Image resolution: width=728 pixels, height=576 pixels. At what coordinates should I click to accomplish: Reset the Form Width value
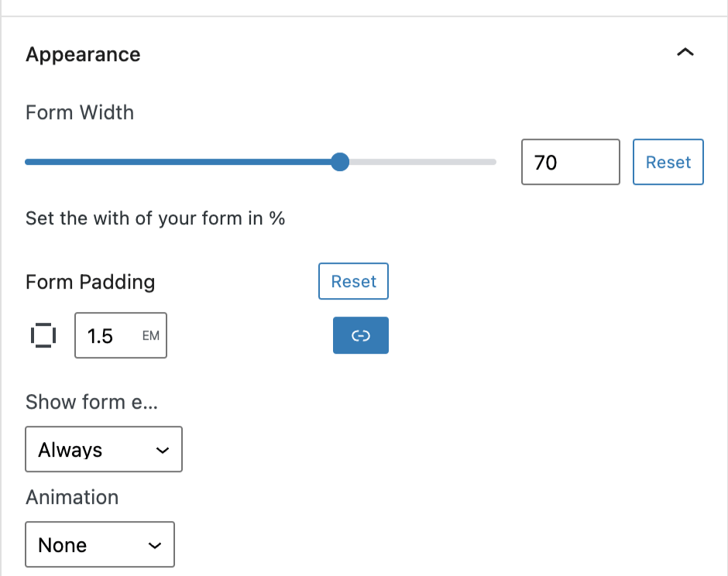(x=668, y=162)
